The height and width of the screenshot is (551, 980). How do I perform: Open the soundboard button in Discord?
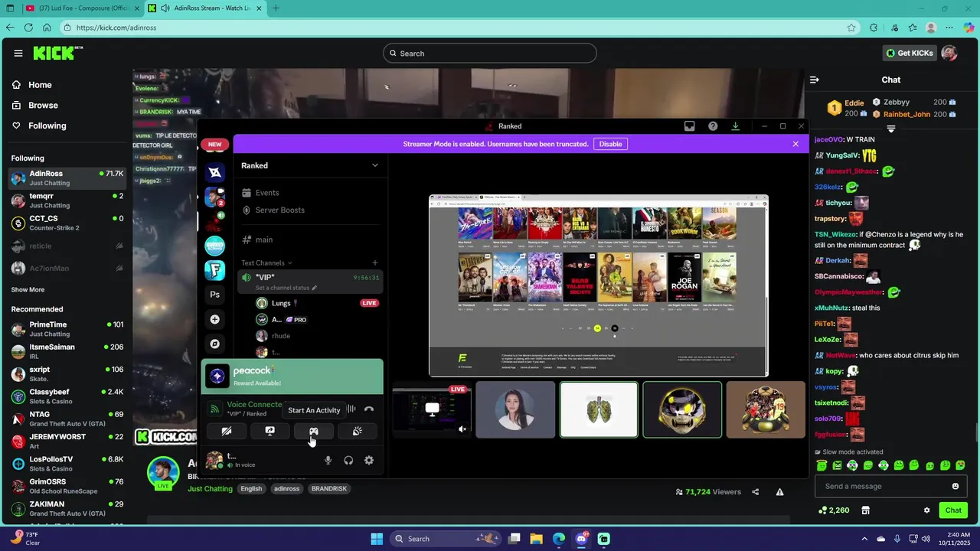coord(358,432)
